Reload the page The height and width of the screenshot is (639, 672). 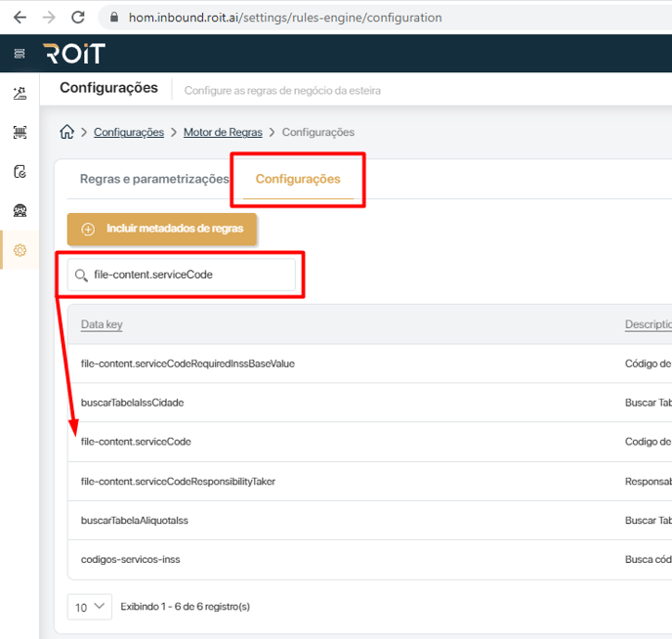[78, 18]
